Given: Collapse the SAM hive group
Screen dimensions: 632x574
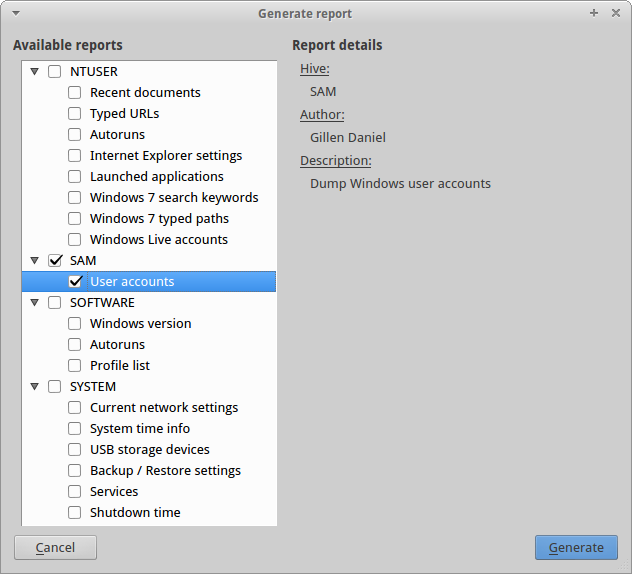Looking at the screenshot, I should tap(35, 260).
